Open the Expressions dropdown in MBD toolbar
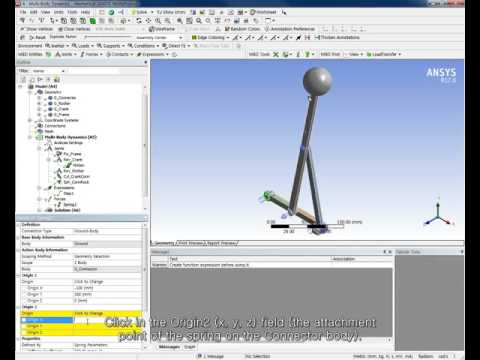The width and height of the screenshot is (480, 360). (x=152, y=54)
